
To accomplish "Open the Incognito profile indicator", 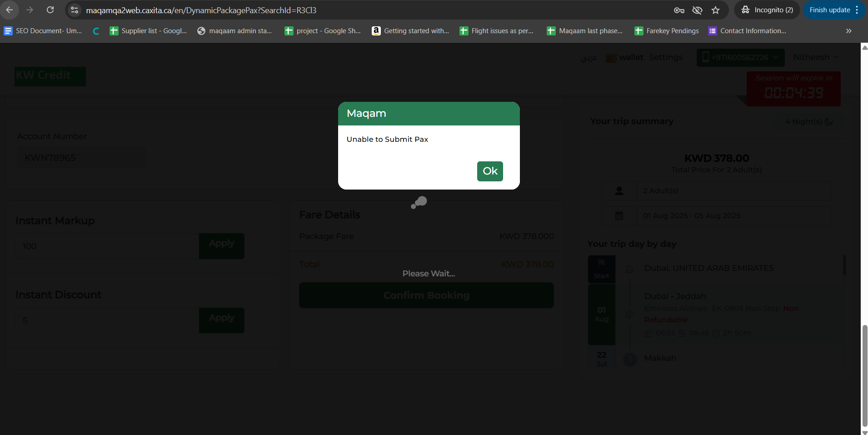I will click(767, 10).
